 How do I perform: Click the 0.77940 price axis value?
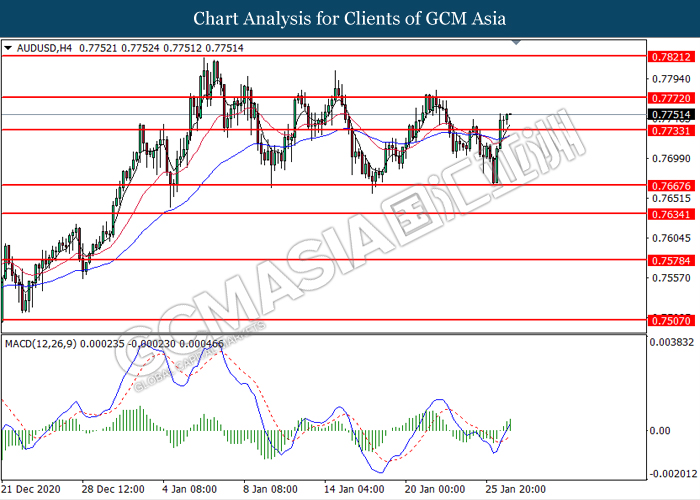point(671,79)
